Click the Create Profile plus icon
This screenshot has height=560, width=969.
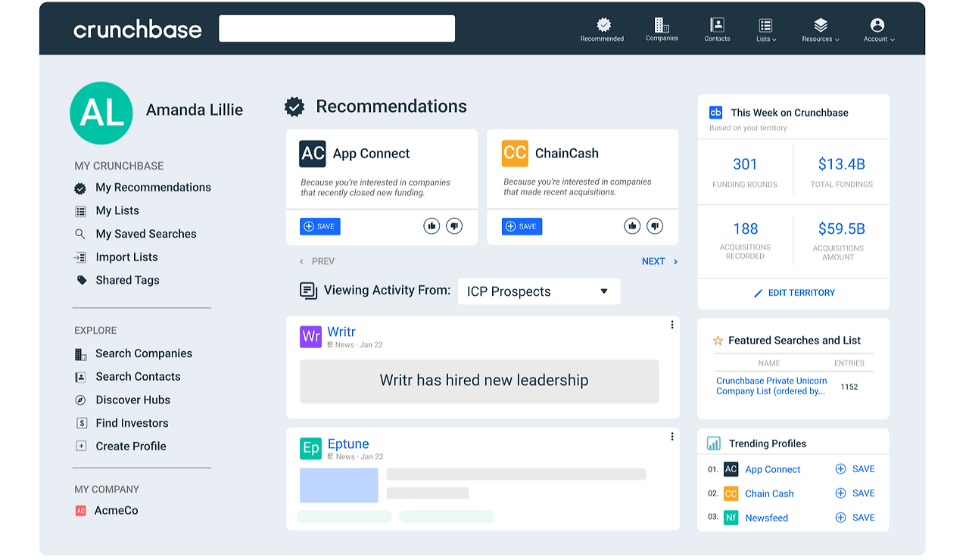pyautogui.click(x=80, y=446)
